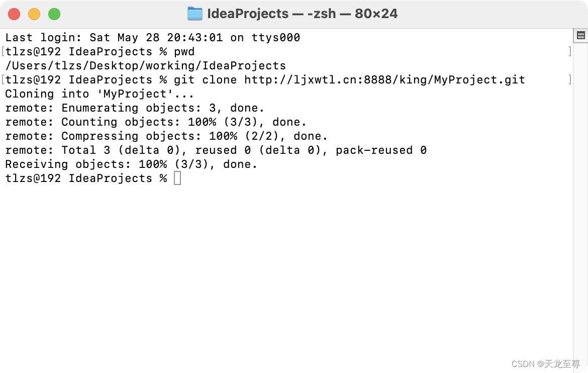Click the Receiving objects done line

click(x=131, y=164)
